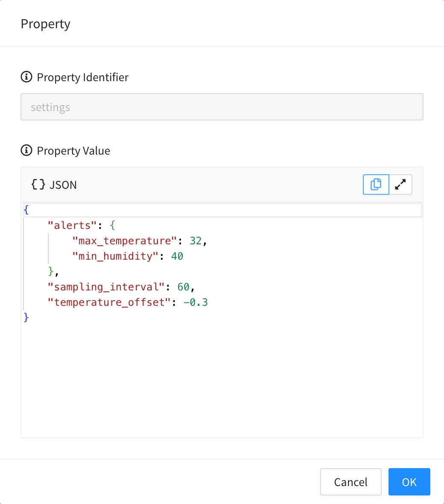Click the curly braces JSON icon
444x504 pixels.
pyautogui.click(x=38, y=185)
